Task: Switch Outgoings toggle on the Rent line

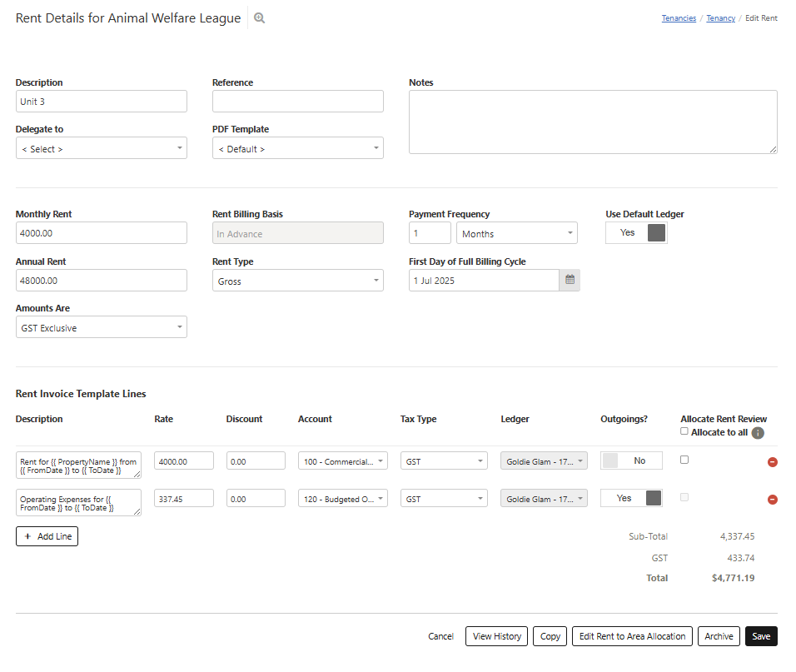Action: click(631, 460)
